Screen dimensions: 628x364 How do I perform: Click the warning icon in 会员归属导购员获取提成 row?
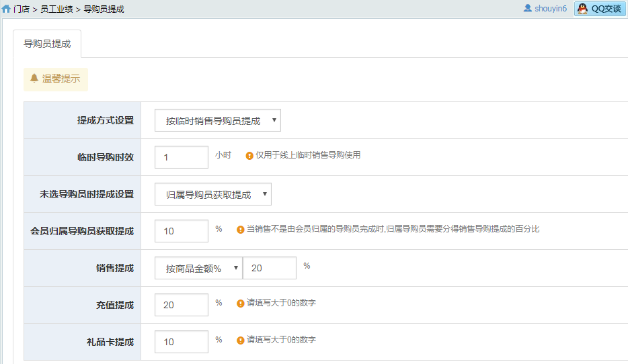tap(240, 230)
